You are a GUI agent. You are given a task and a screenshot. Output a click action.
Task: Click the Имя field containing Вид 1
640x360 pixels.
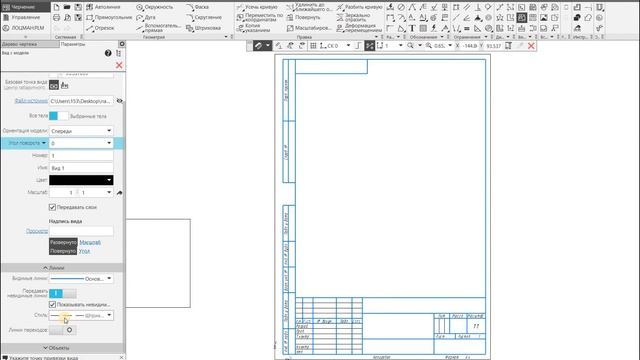click(x=81, y=168)
